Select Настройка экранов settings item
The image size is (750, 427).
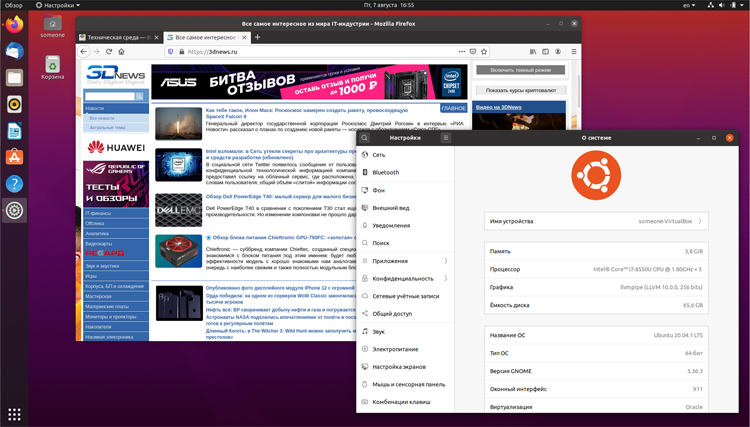coord(405,367)
